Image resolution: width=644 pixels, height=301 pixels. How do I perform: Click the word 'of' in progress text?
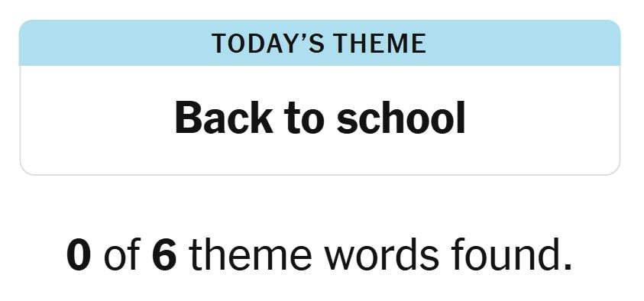click(x=122, y=255)
